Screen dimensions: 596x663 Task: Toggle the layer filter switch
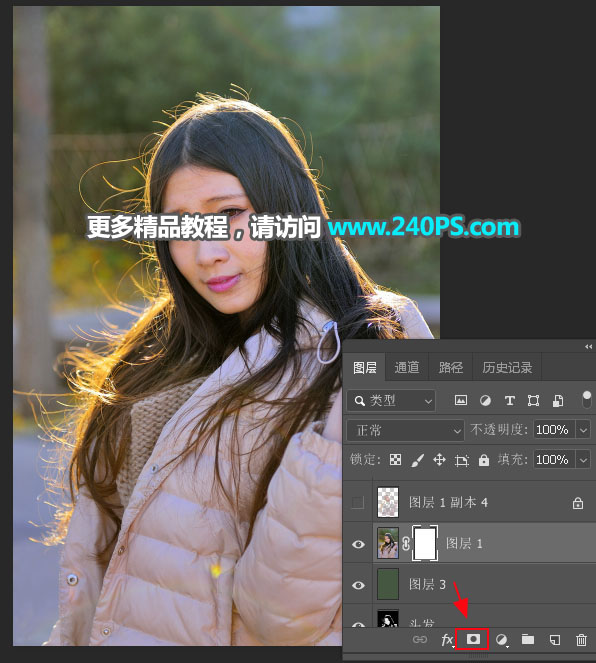pos(587,400)
